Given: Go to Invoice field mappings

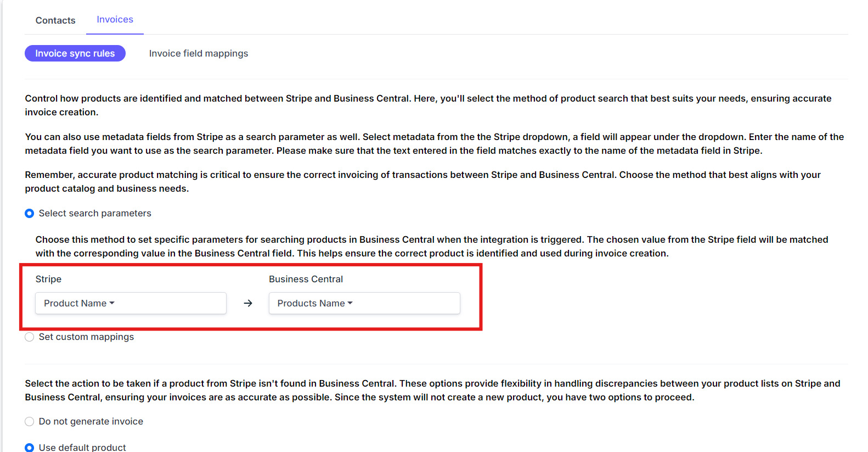Looking at the screenshot, I should (x=199, y=53).
